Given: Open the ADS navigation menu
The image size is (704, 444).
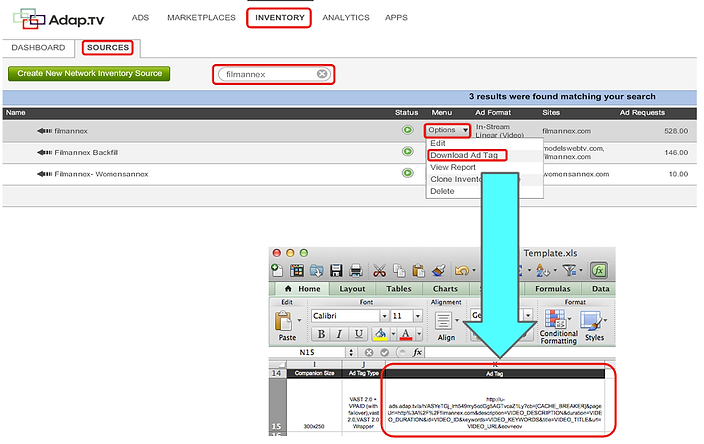Looking at the screenshot, I should tap(140, 18).
